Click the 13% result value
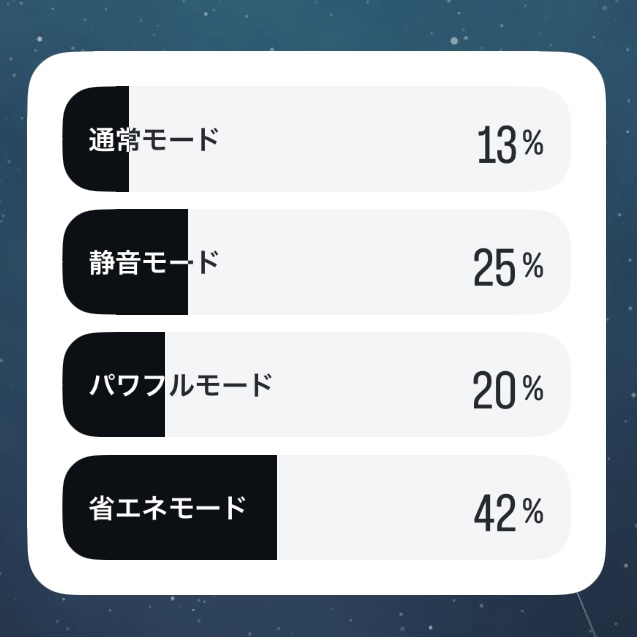Viewport: 637px width, 637px height. coord(510,144)
